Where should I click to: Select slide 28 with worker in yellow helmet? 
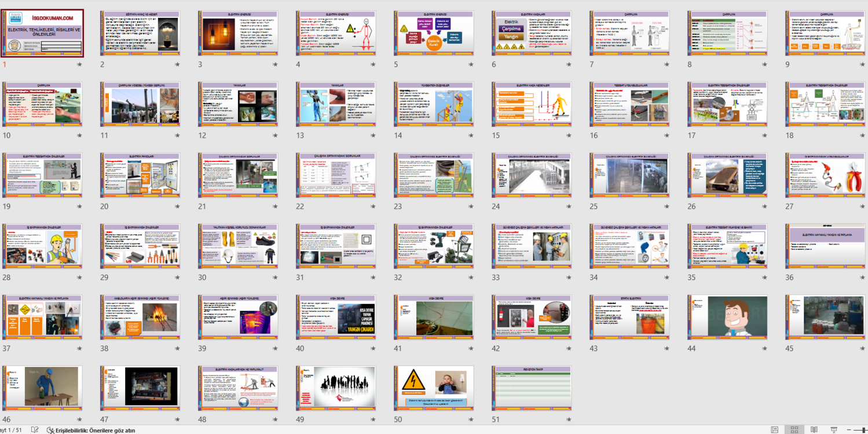43,247
